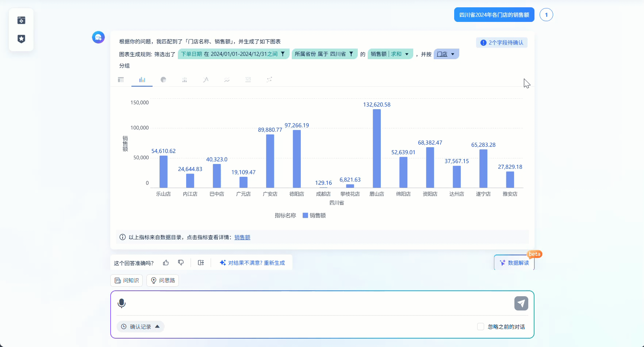Click the circled number 1 badge
This screenshot has width=644, height=347.
546,15
